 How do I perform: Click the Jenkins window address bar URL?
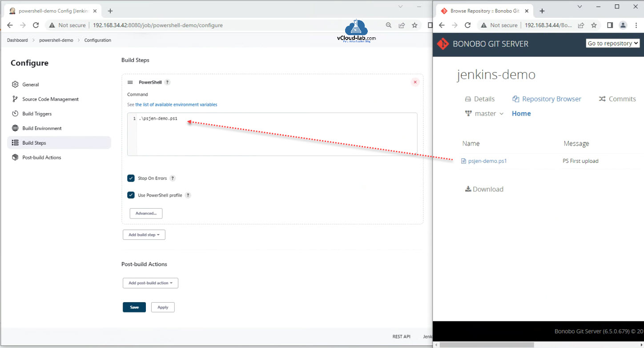(x=158, y=25)
